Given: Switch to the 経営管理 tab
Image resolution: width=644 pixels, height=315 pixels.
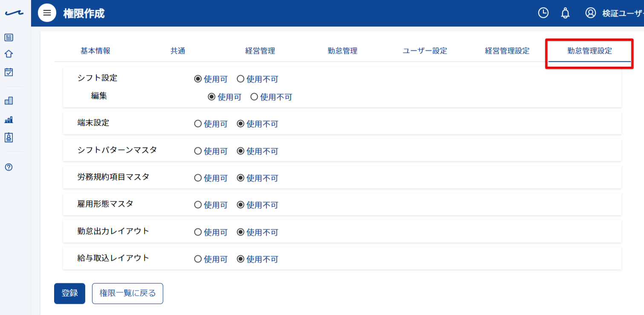Looking at the screenshot, I should [260, 51].
